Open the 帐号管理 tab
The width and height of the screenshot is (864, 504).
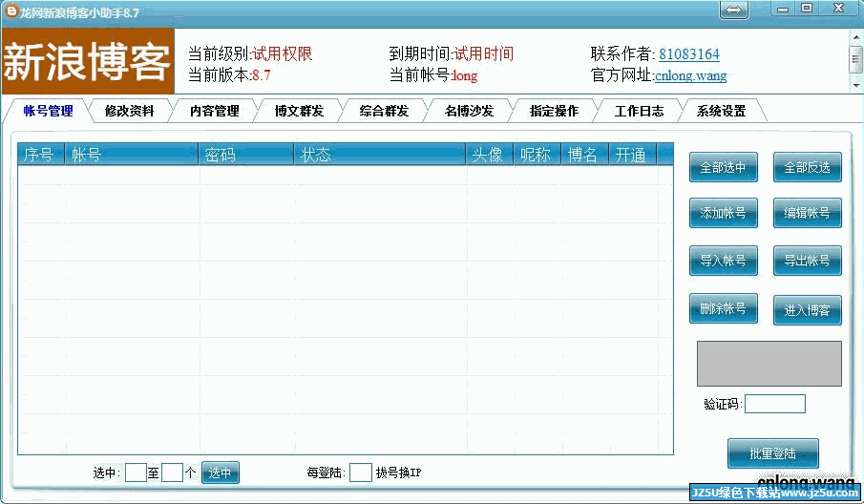point(48,111)
